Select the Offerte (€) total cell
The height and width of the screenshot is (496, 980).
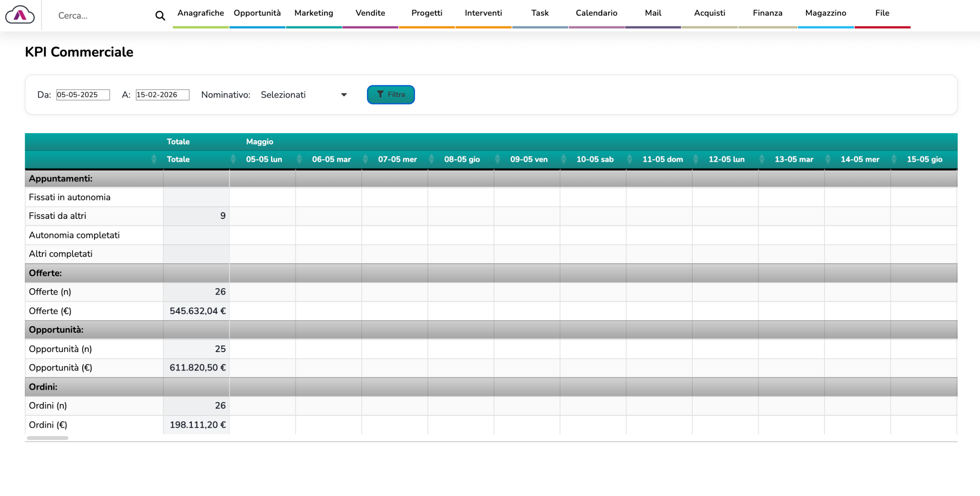tap(197, 311)
